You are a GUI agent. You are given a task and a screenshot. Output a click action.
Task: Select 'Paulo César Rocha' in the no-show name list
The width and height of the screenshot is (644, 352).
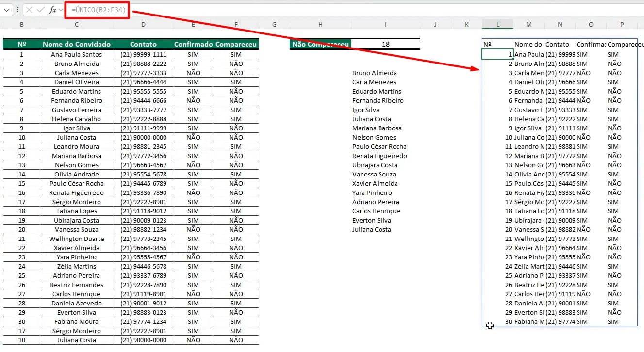coord(380,147)
